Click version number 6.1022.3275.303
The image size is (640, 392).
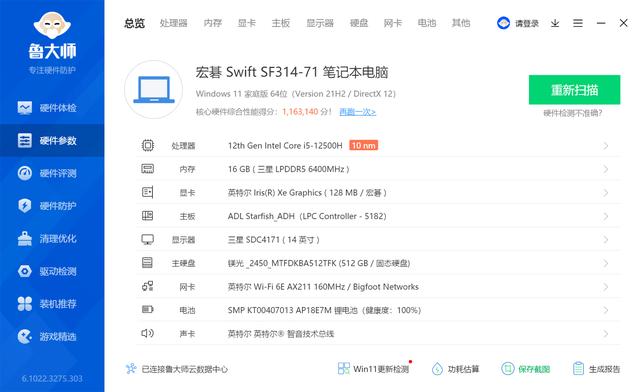coord(52,379)
